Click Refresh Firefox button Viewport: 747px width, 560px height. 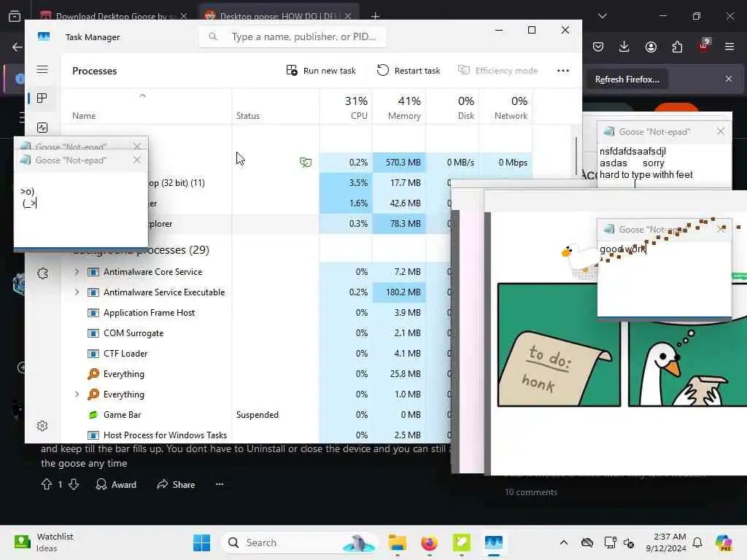tap(627, 79)
